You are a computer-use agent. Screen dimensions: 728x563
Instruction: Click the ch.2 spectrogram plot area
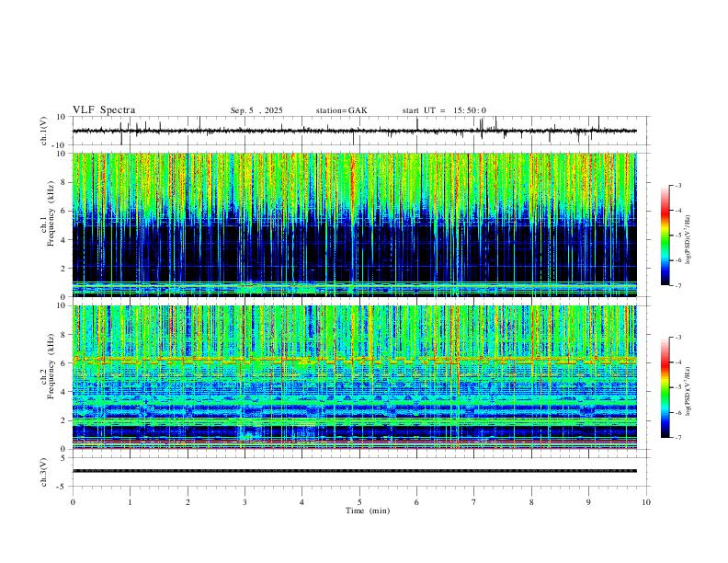354,377
